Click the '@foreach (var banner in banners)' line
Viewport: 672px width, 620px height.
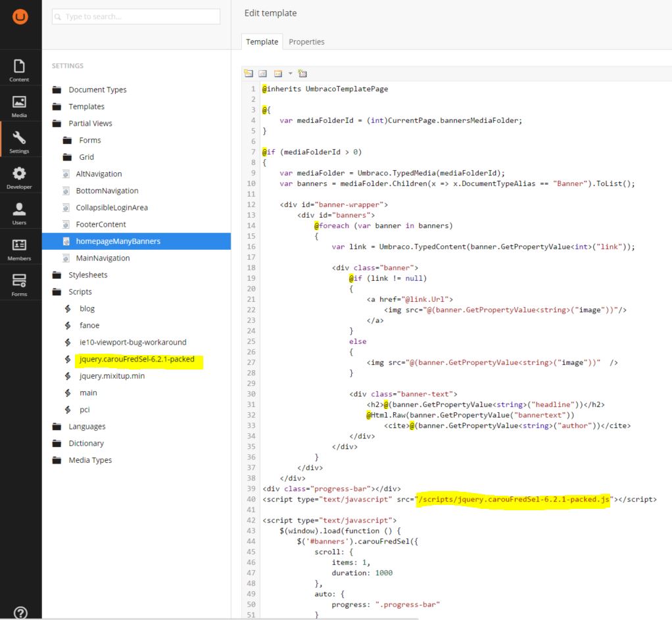point(383,226)
